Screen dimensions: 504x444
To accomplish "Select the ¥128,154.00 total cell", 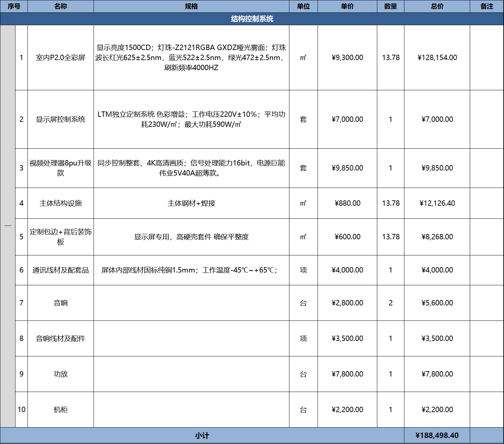I will [x=437, y=58].
